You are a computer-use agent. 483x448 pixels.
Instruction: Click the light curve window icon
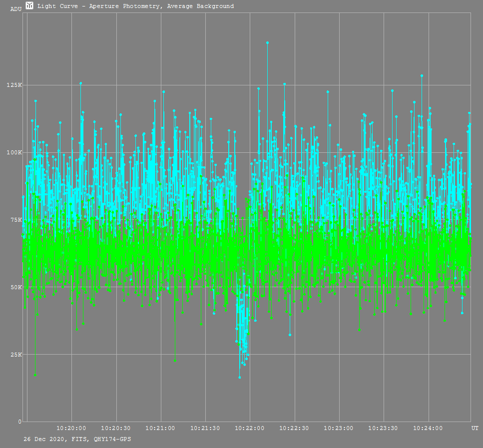tap(29, 5)
